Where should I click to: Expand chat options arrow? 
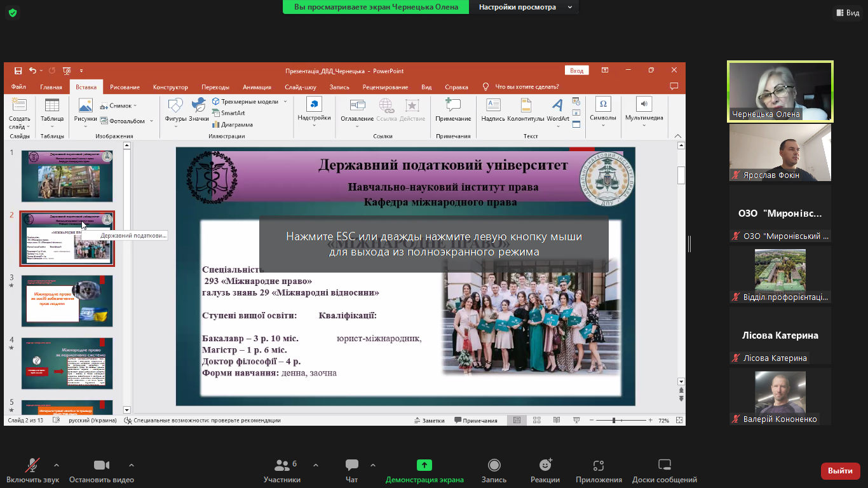coord(373,465)
